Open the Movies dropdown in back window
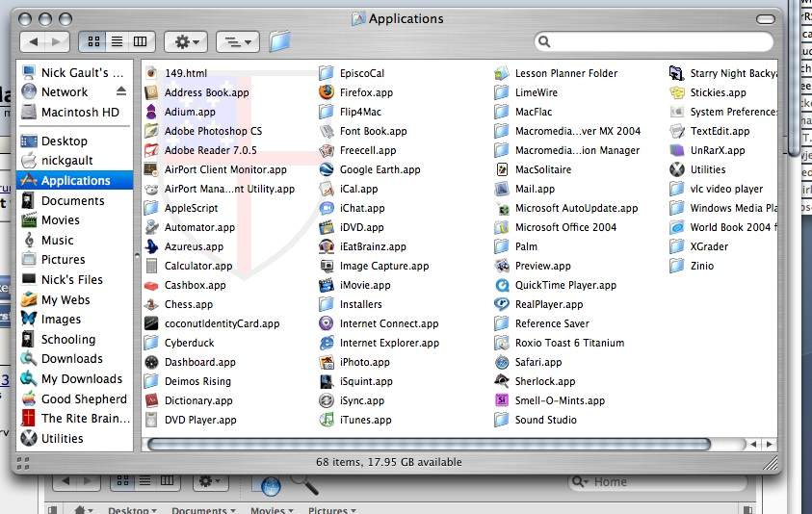Viewport: 812px width, 514px height. pos(272,510)
